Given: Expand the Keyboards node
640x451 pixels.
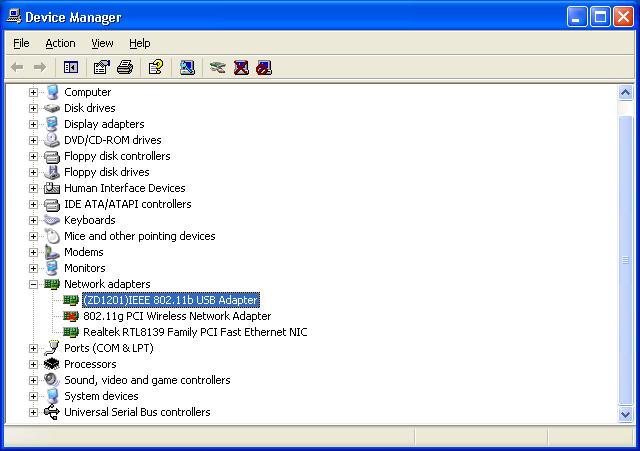Looking at the screenshot, I should (33, 220).
